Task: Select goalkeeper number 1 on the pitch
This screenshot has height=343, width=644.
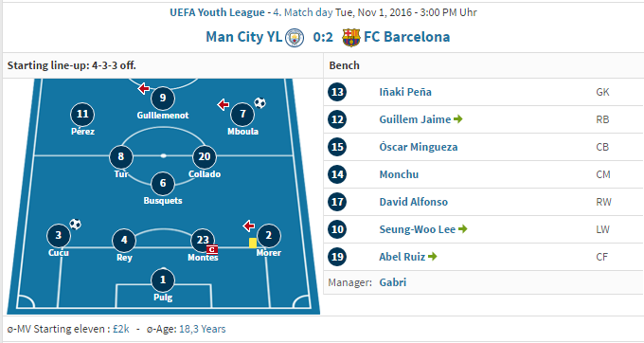Action: pyautogui.click(x=163, y=280)
